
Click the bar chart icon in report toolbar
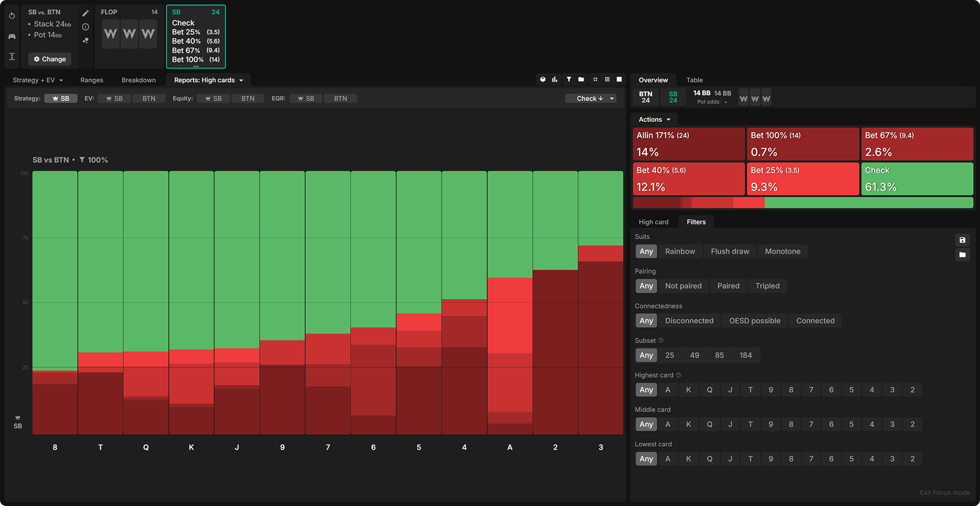click(555, 80)
